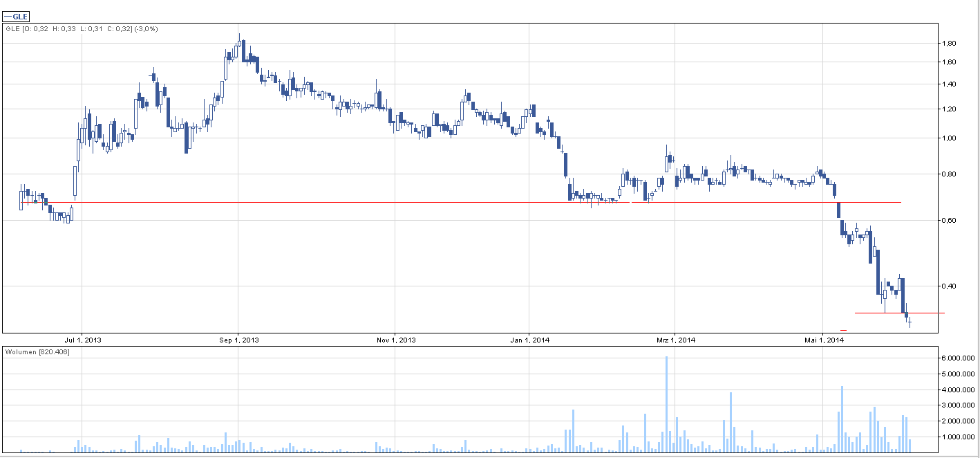
Task: Click the 1,80 price axis label
Action: pos(949,44)
